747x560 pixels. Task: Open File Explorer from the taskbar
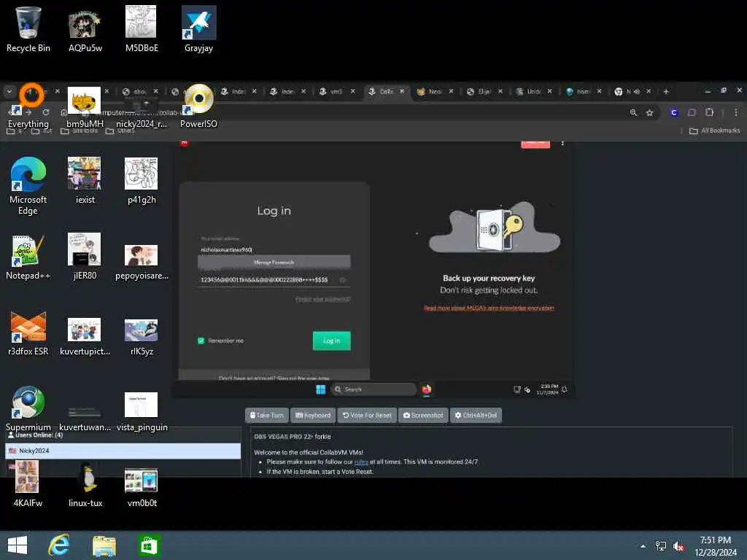point(104,545)
